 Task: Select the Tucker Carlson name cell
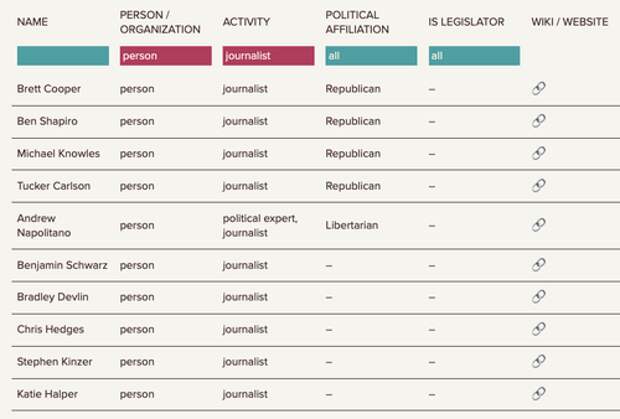pyautogui.click(x=54, y=186)
